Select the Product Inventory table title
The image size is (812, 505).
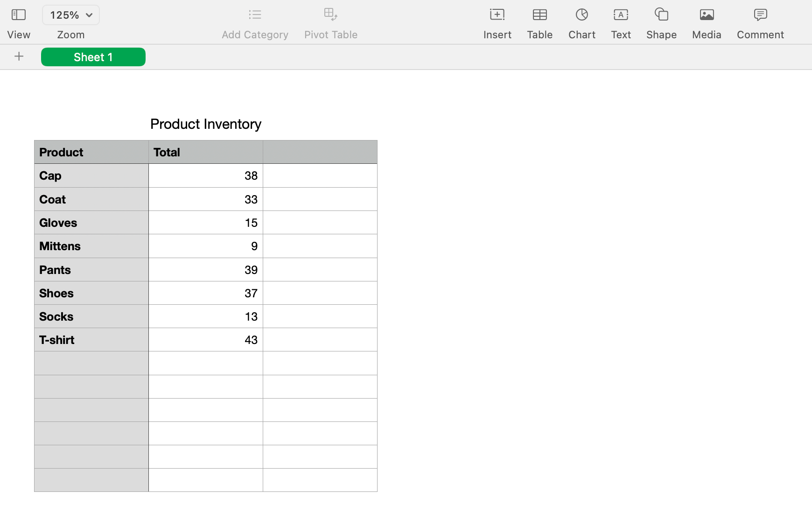click(x=206, y=124)
